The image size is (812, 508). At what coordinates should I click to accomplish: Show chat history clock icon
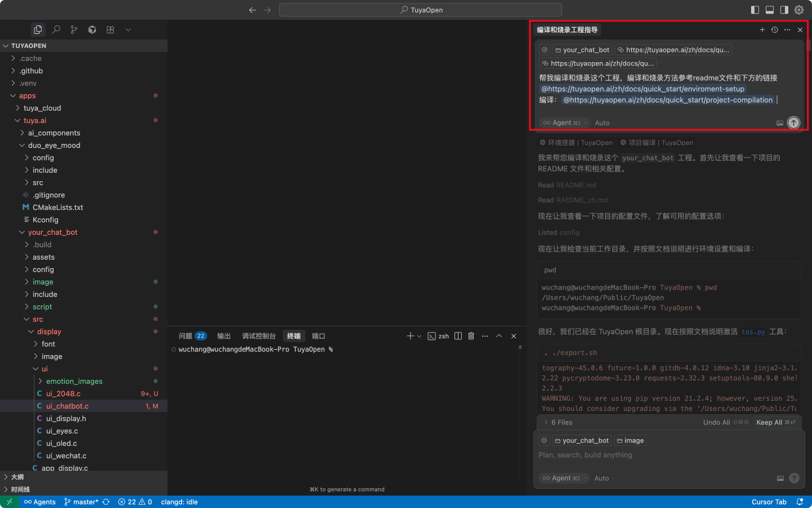point(775,30)
